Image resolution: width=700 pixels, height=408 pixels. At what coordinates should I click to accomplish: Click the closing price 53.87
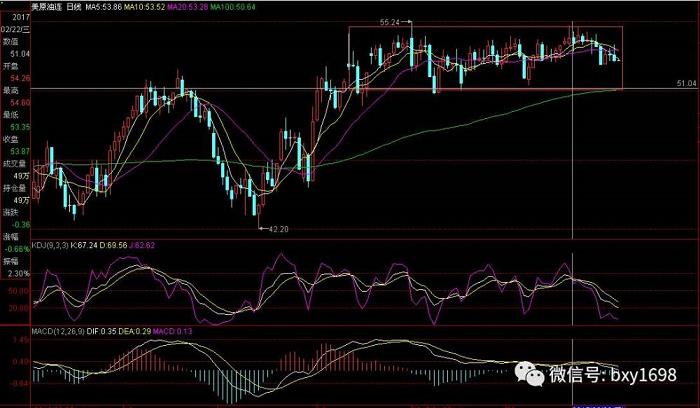[x=20, y=151]
